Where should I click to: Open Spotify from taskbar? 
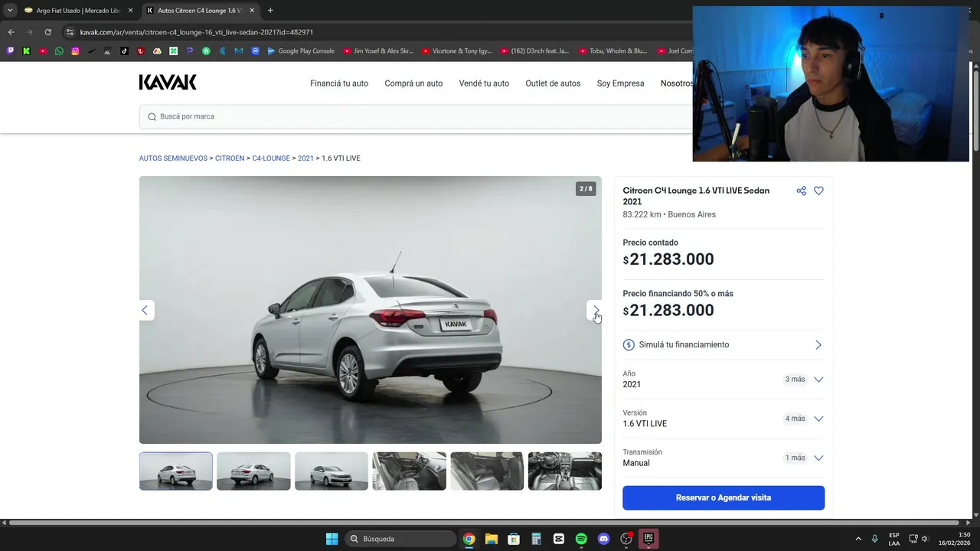point(581,539)
